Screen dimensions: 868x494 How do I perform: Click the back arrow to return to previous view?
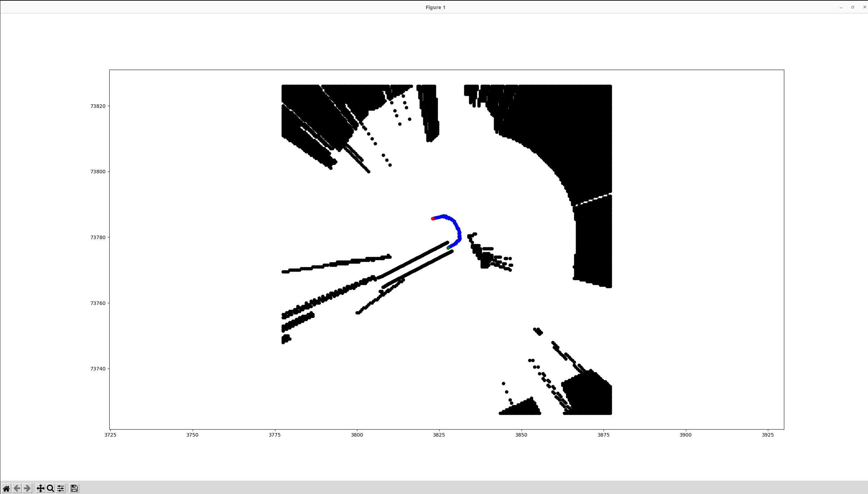16,488
